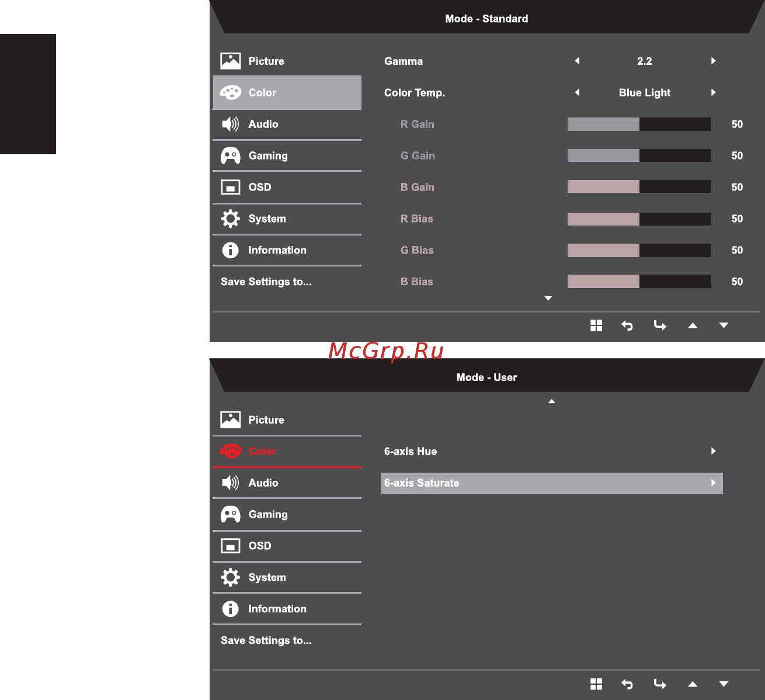
Task: Click the R Bias slider bar
Action: (x=639, y=219)
